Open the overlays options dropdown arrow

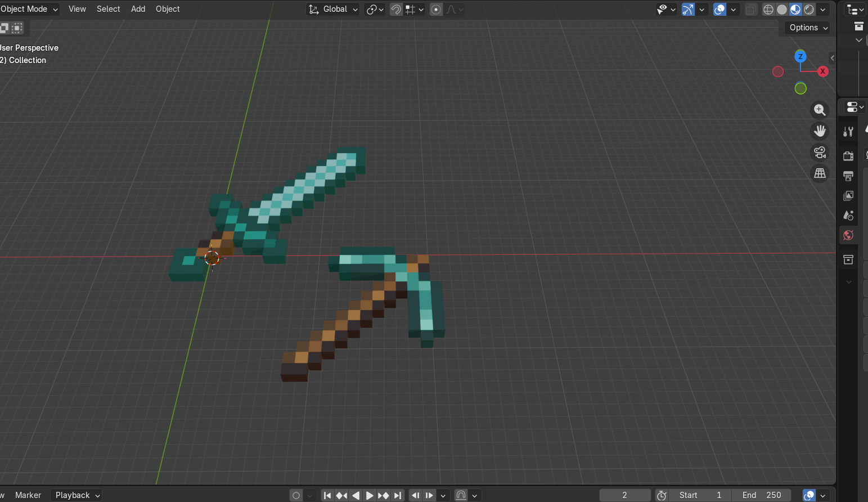[x=733, y=9]
